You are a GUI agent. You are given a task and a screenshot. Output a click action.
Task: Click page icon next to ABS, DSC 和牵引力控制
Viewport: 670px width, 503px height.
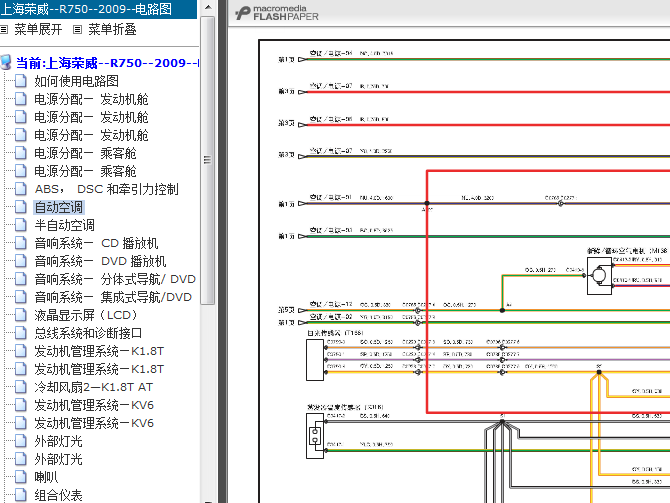click(x=21, y=188)
